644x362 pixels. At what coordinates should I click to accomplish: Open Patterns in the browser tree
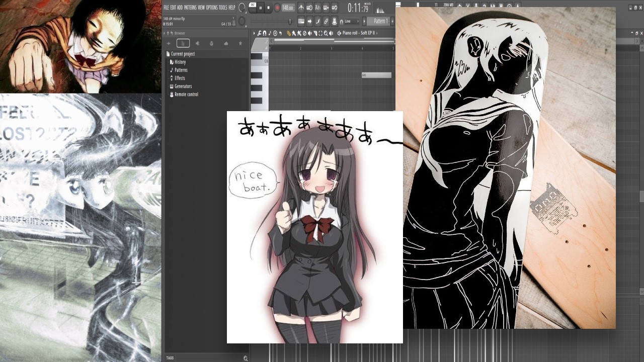(181, 70)
